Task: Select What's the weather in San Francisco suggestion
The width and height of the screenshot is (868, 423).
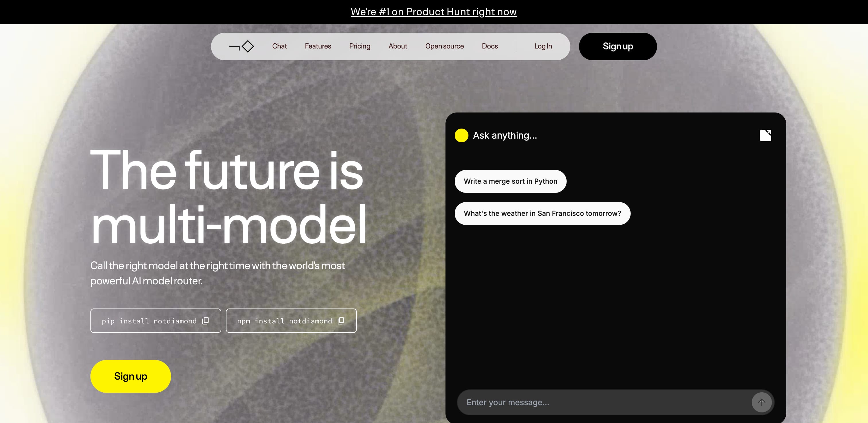Action: pos(542,213)
